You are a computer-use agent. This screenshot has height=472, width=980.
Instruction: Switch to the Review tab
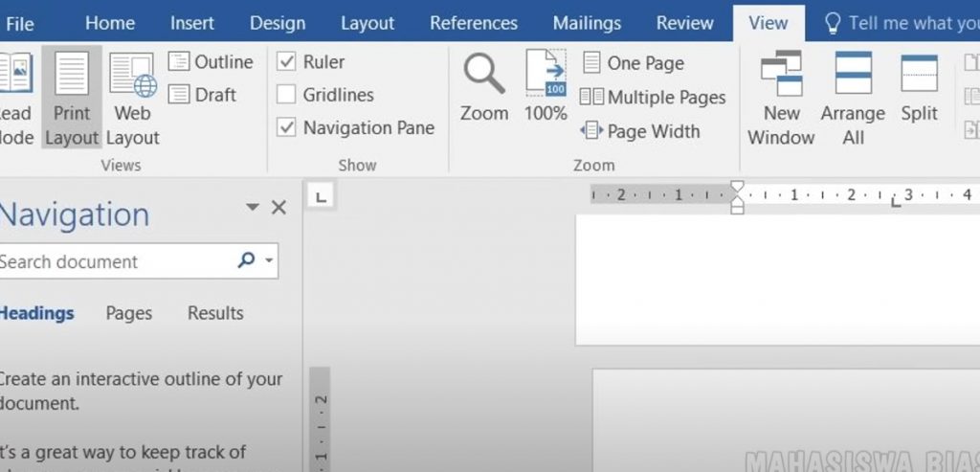685,23
